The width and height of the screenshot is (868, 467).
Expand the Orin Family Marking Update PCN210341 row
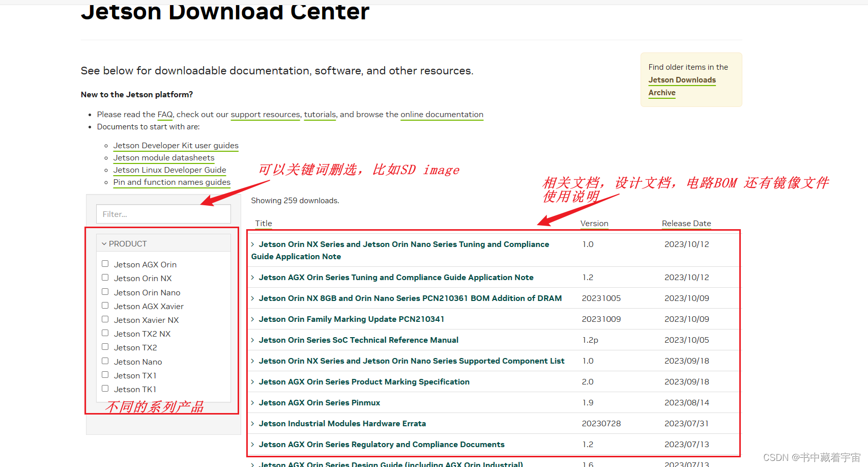253,319
